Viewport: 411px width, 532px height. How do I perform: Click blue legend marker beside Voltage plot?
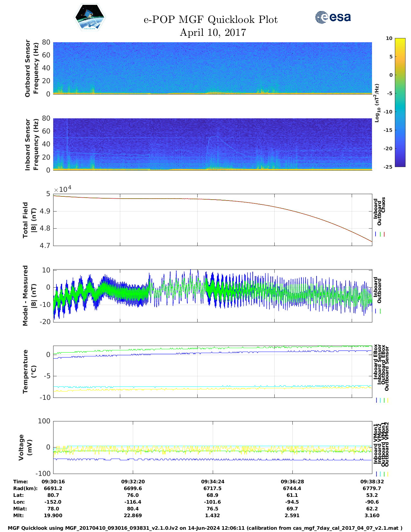click(377, 474)
